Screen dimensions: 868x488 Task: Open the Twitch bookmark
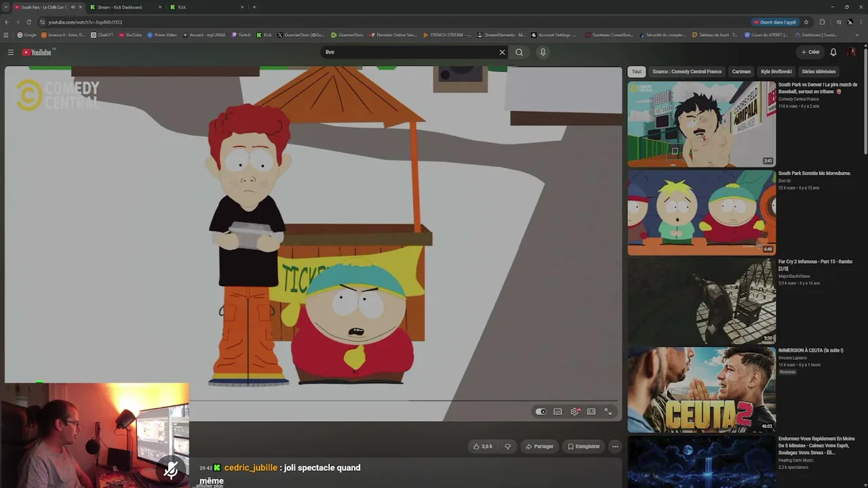(241, 35)
